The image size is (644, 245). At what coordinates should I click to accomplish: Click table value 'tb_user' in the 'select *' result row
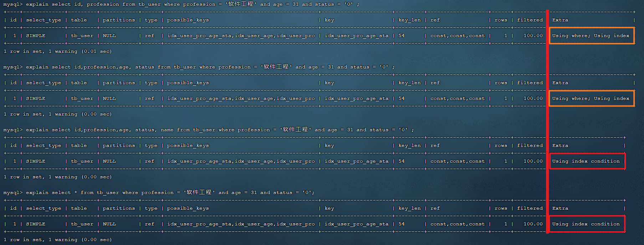82,224
